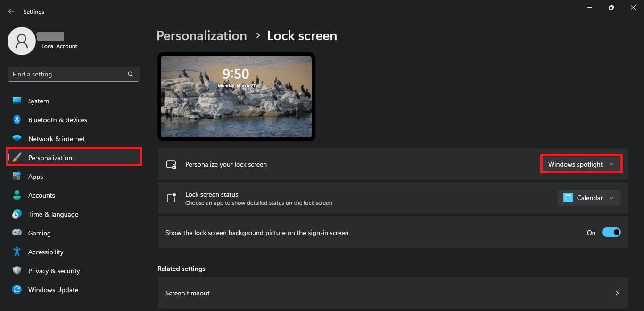The width and height of the screenshot is (644, 311).
Task: Open the Personalize your lock screen dropdown
Action: coord(581,164)
